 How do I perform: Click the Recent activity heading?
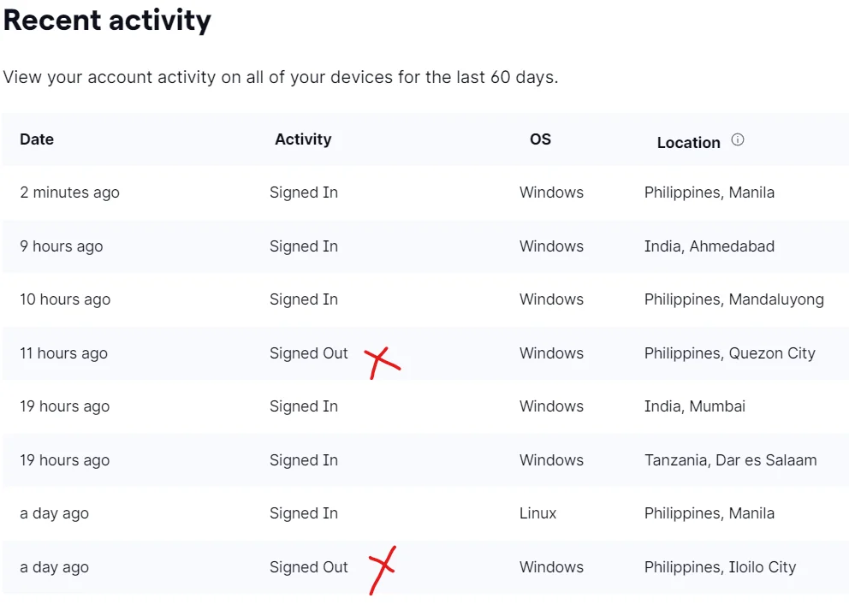pyautogui.click(x=107, y=21)
